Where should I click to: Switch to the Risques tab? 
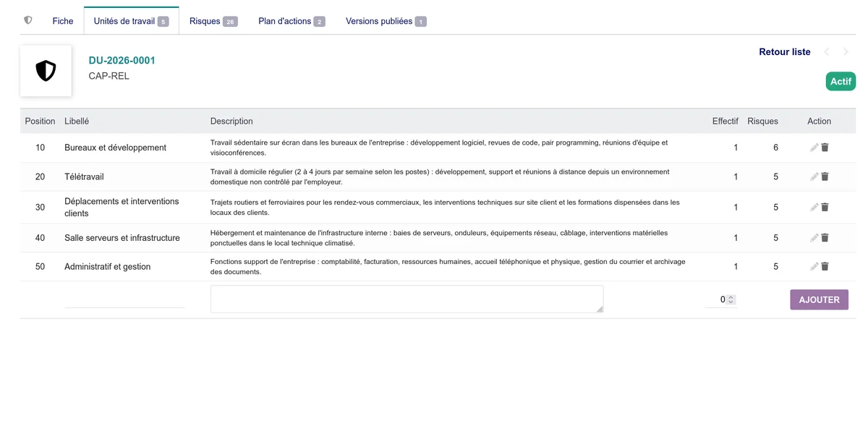[213, 21]
